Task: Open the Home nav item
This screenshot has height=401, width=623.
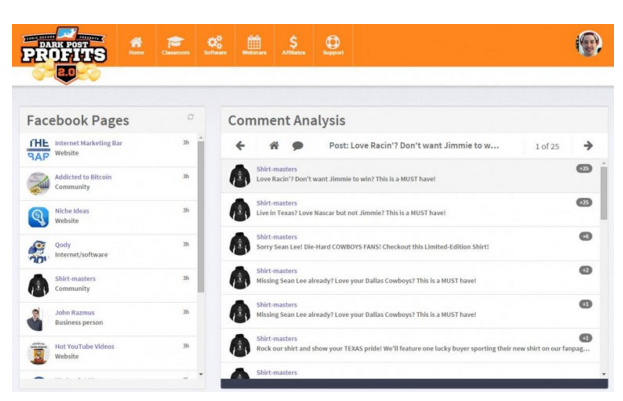Action: point(136,45)
